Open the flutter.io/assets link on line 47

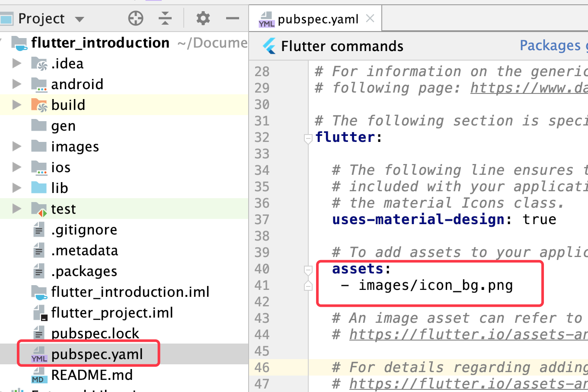pyautogui.click(x=469, y=384)
